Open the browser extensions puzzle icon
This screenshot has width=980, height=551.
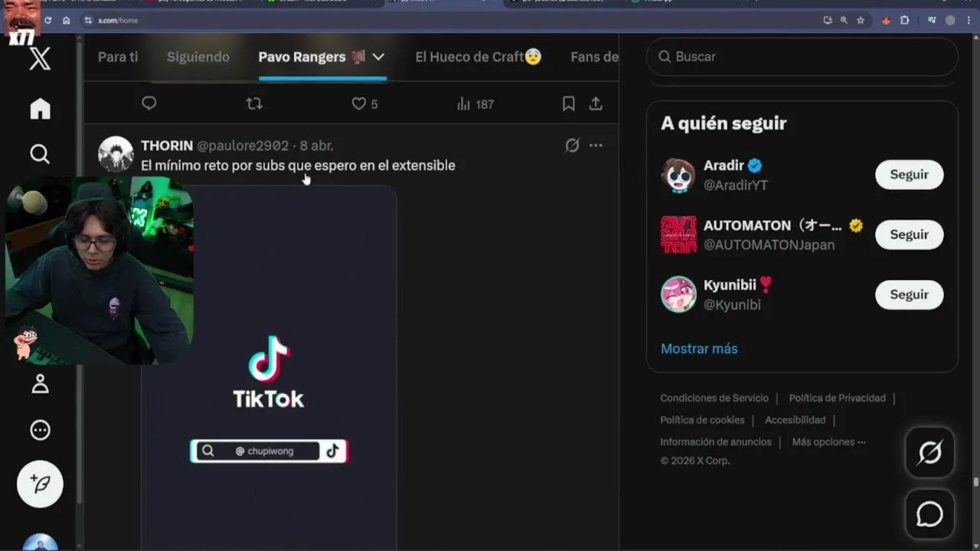(x=904, y=21)
